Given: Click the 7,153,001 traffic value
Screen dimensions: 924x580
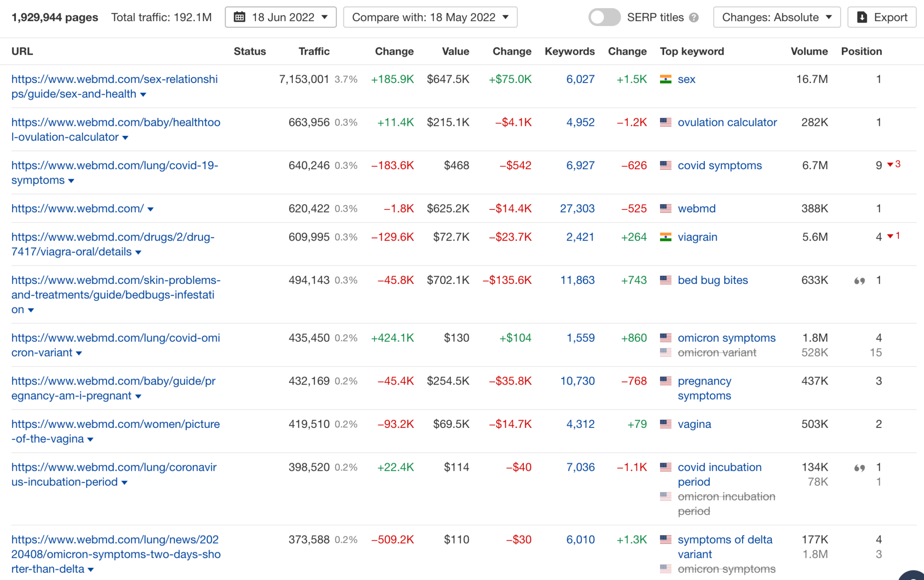Looking at the screenshot, I should click(304, 79).
